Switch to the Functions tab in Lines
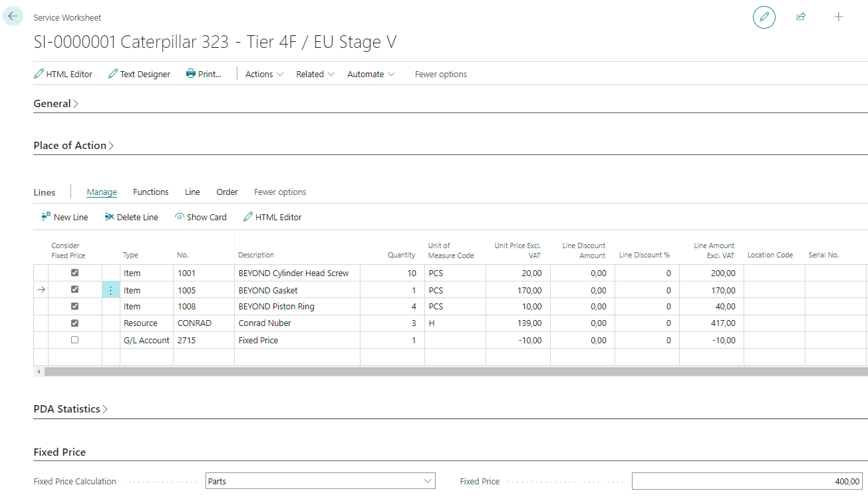 click(x=150, y=192)
